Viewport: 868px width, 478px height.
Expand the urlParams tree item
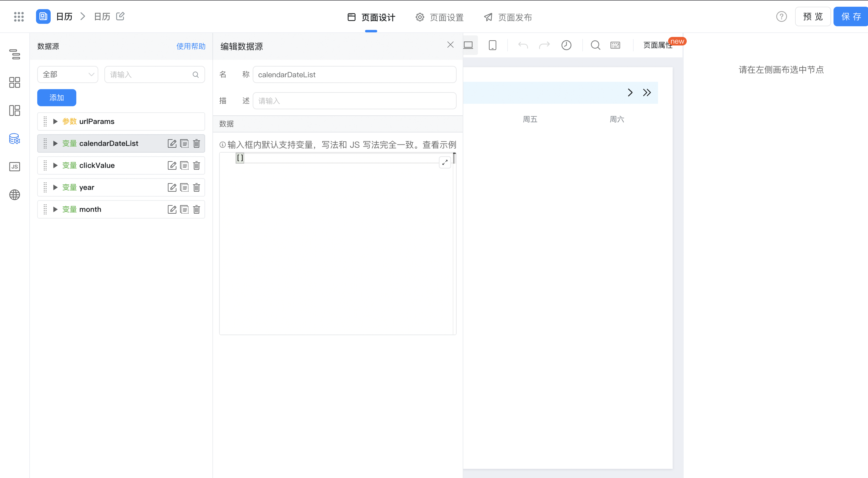(x=55, y=121)
